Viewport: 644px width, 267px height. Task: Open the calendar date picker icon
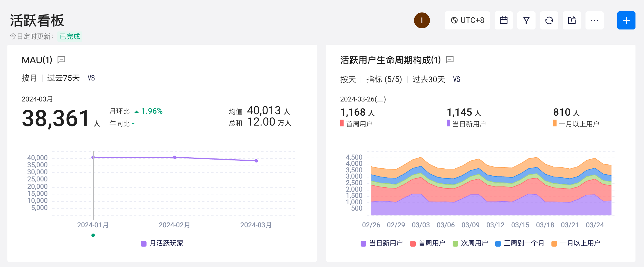point(503,20)
